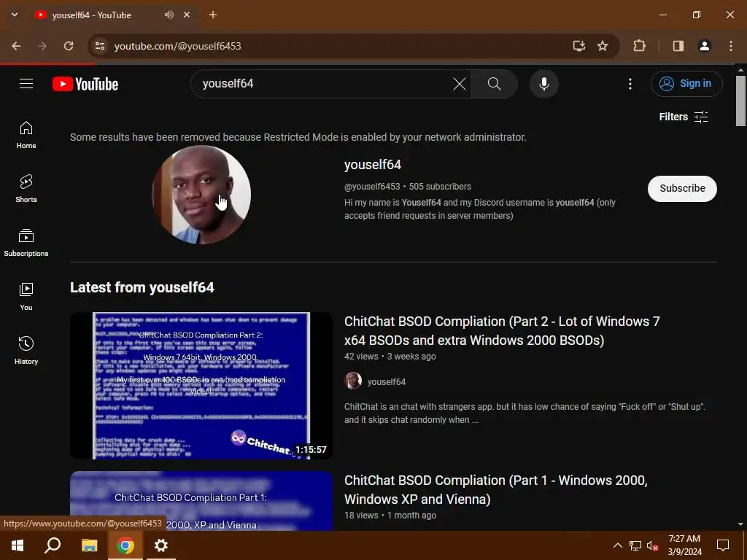Open YouTube settings three-dot menu
747x560 pixels.
[630, 84]
